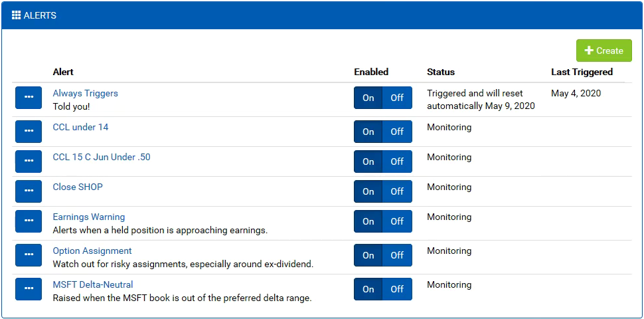Open the ellipsis menu for CCL under 14
Image resolution: width=644 pixels, height=319 pixels.
click(x=29, y=131)
